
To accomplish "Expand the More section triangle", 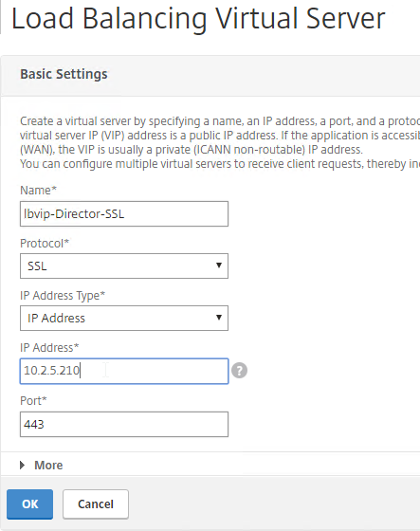I will (x=23, y=465).
